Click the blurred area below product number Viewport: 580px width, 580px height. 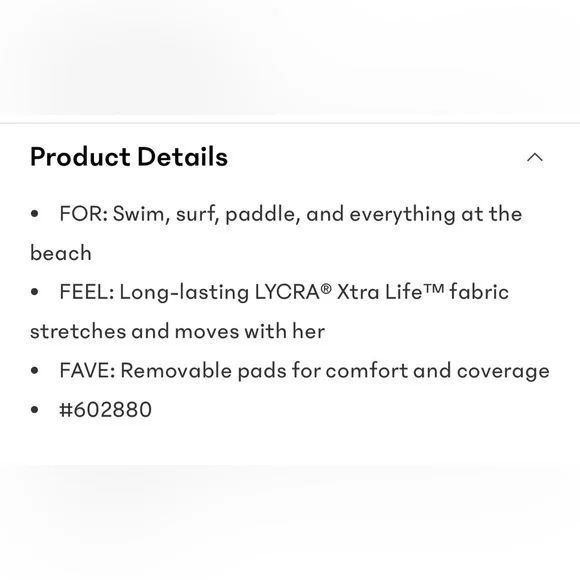click(290, 518)
